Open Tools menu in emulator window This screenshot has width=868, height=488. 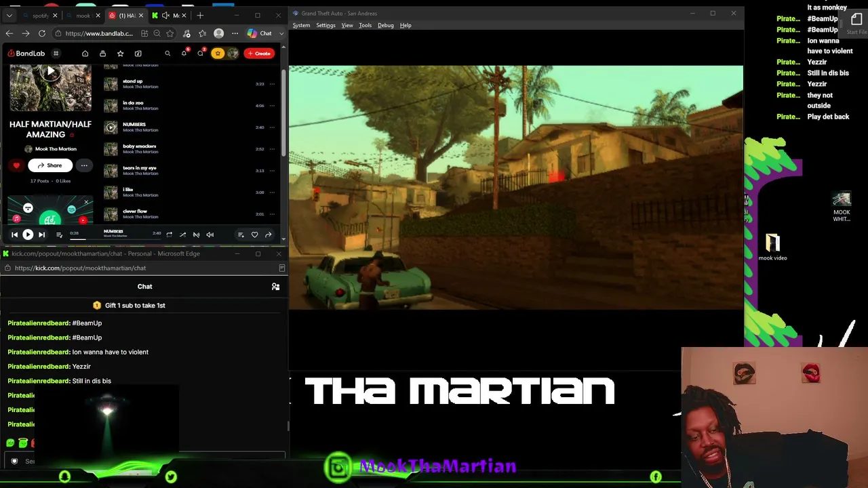click(365, 26)
